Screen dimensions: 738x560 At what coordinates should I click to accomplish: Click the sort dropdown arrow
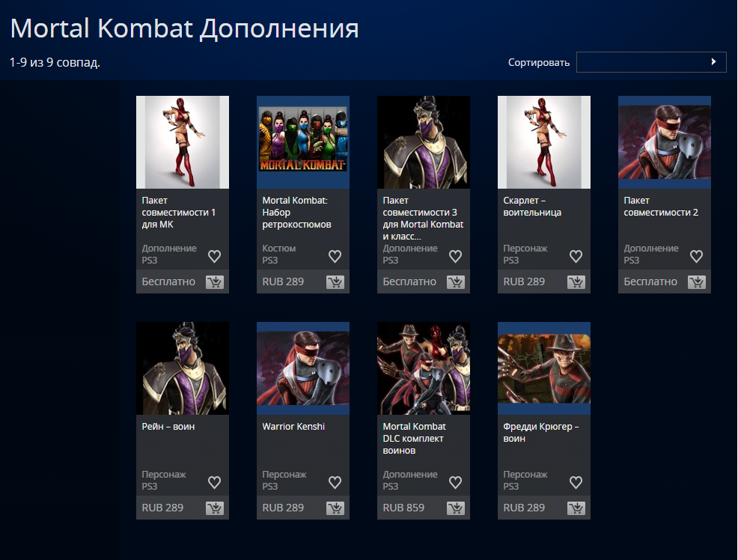click(713, 61)
